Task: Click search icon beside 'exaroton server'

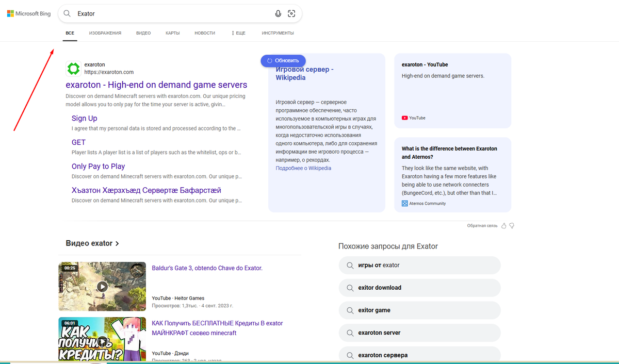Action: tap(349, 333)
